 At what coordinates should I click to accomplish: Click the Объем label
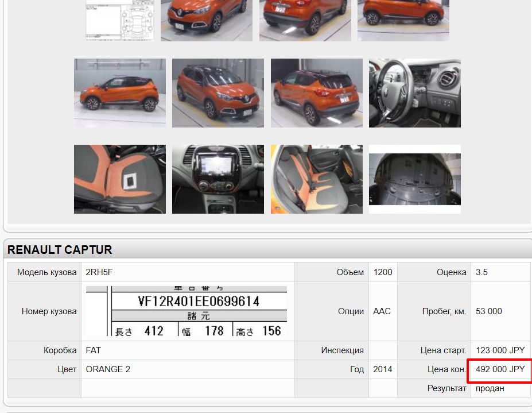pyautogui.click(x=350, y=272)
